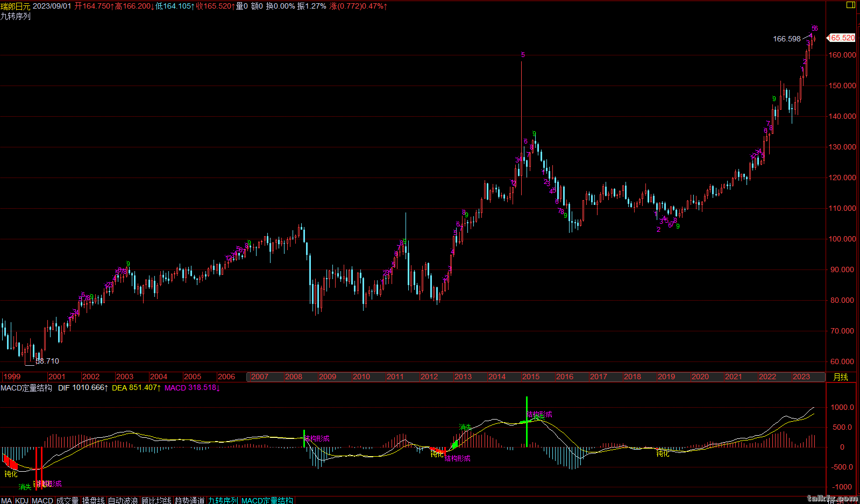The width and height of the screenshot is (860, 504).
Task: Jump to 2002 on the time axis
Action: pyautogui.click(x=91, y=377)
